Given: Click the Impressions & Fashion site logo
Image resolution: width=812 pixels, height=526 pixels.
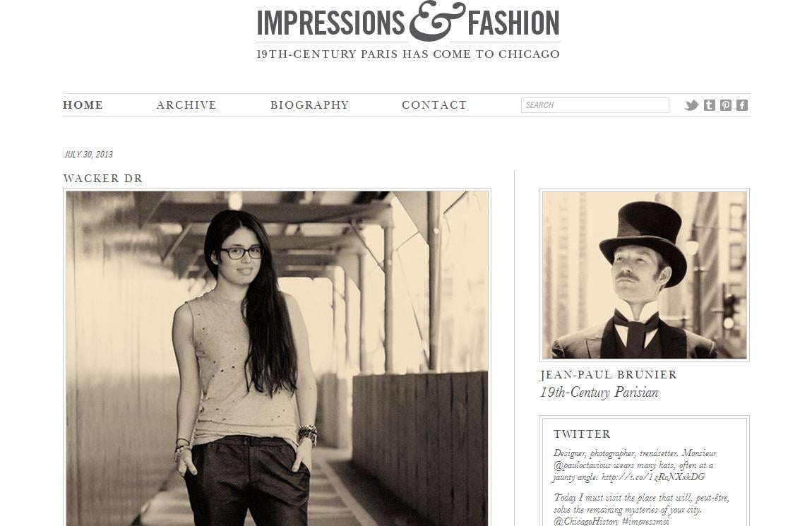Looking at the screenshot, I should pyautogui.click(x=408, y=23).
